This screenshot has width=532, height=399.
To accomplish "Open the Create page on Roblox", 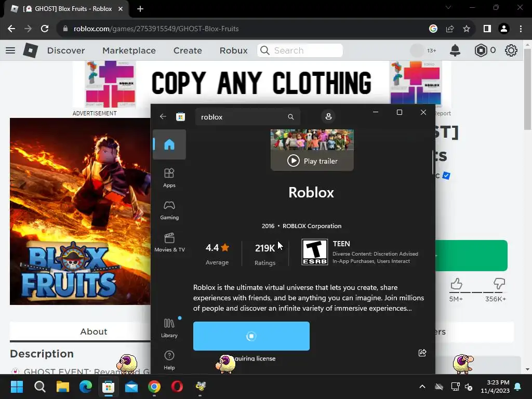I will coord(188,50).
